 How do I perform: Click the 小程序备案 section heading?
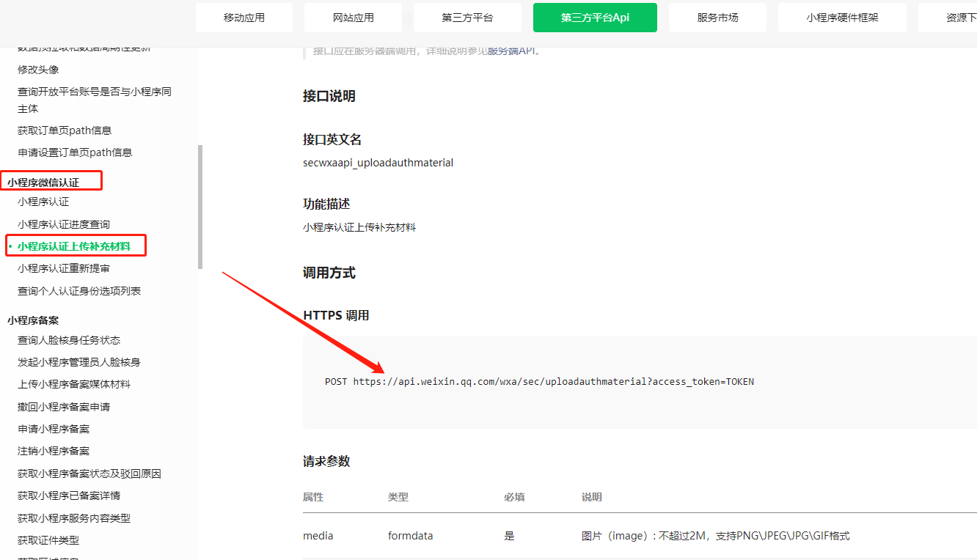click(33, 320)
